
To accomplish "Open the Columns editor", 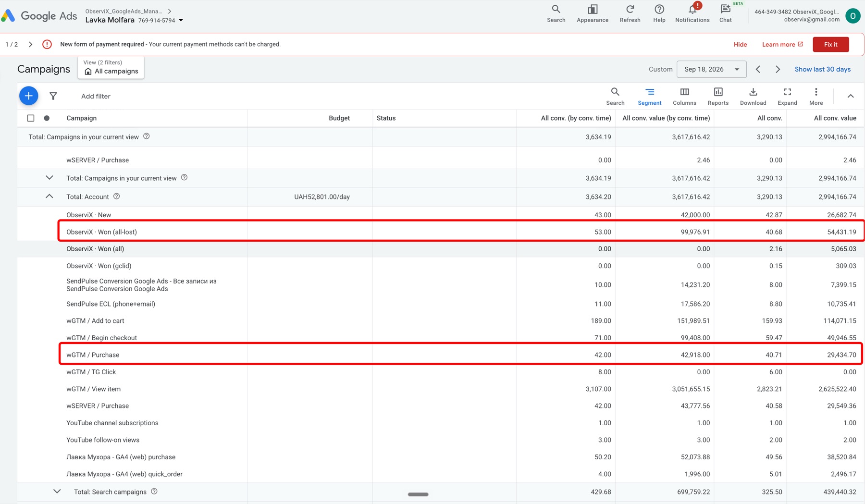I will [684, 96].
